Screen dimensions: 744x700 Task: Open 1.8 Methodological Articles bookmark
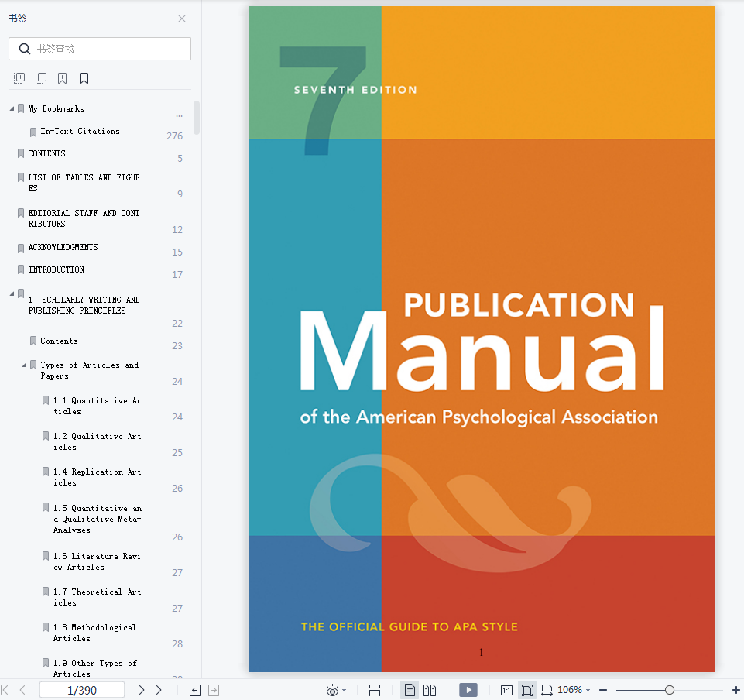tap(95, 633)
